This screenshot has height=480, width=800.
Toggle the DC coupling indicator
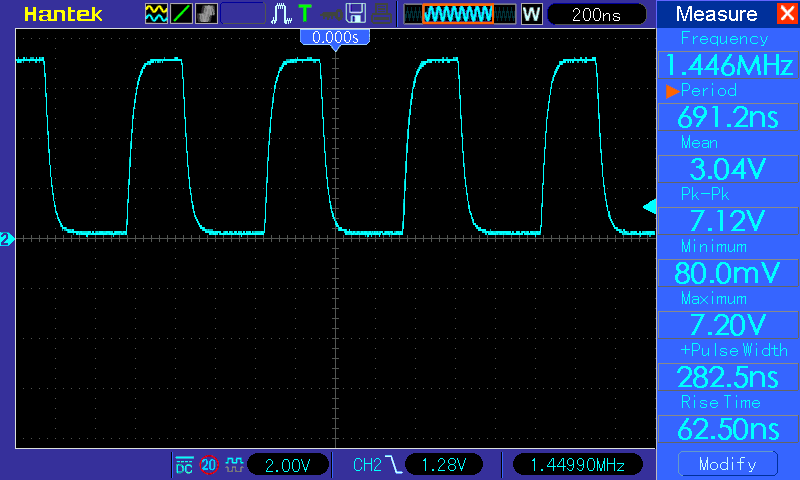coord(184,465)
